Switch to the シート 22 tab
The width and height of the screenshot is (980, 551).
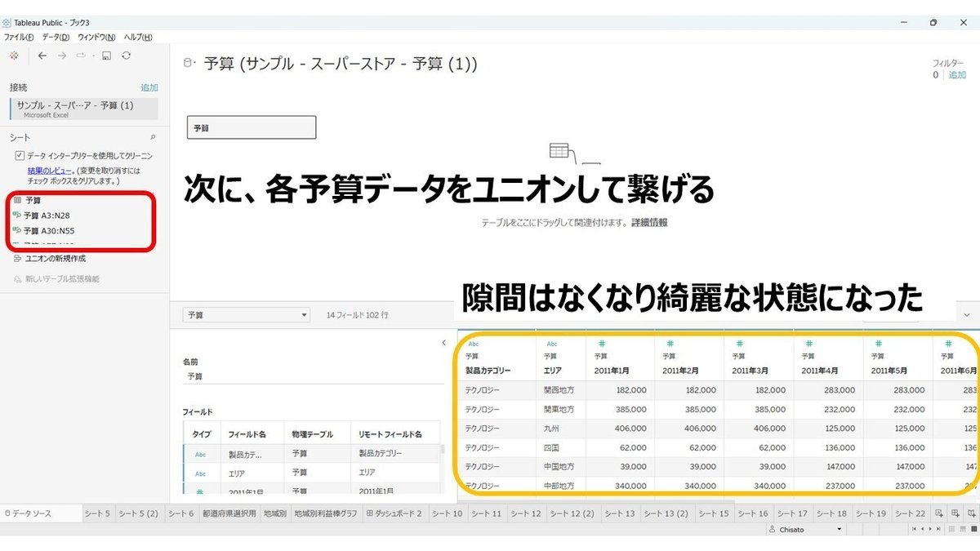pos(910,513)
